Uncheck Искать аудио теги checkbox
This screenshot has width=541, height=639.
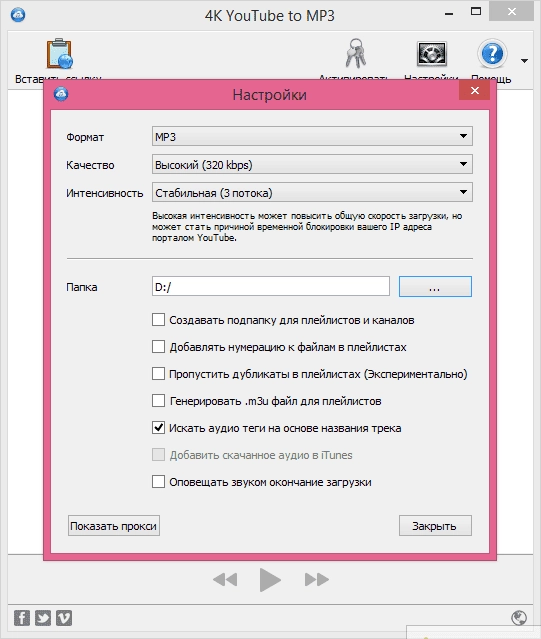tap(158, 427)
